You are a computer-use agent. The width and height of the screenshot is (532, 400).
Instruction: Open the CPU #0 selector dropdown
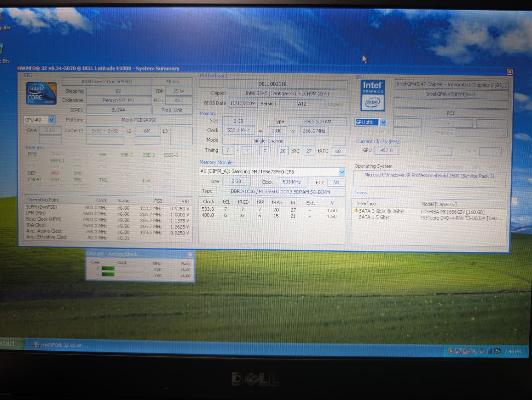coord(52,120)
